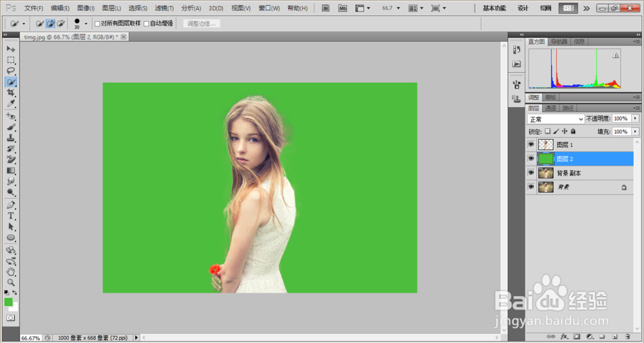Select the Lasso tool
Screen dimensions: 644x343
point(11,71)
